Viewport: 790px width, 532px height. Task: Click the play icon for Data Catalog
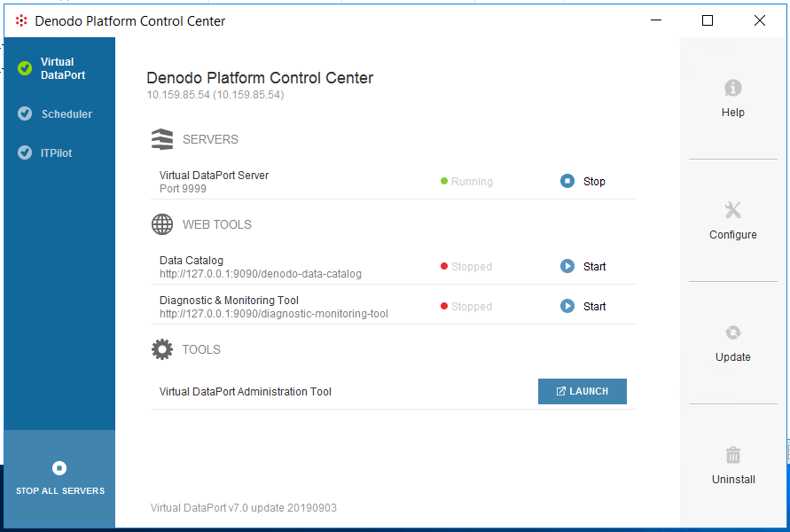tap(567, 266)
